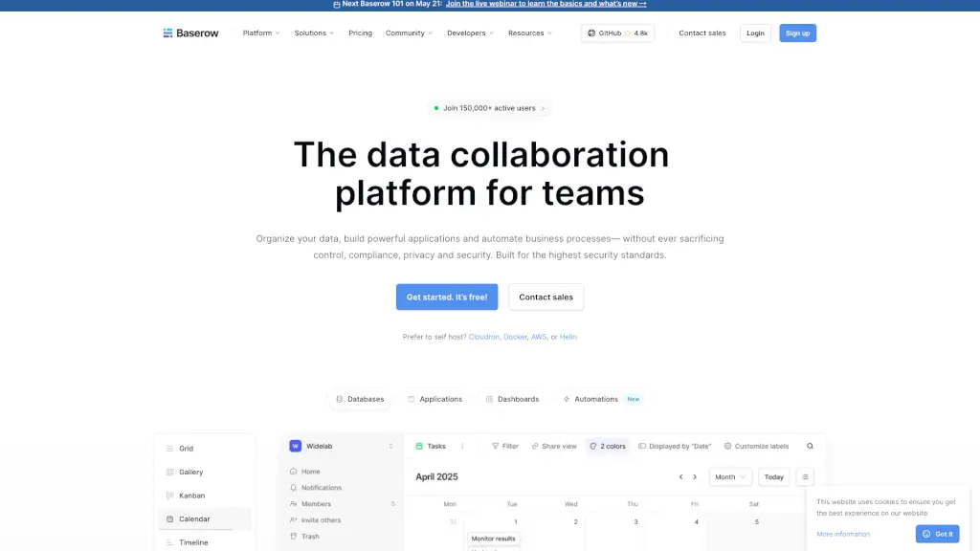Expand the Developers menu
Image resolution: width=980 pixels, height=551 pixels.
coord(470,33)
